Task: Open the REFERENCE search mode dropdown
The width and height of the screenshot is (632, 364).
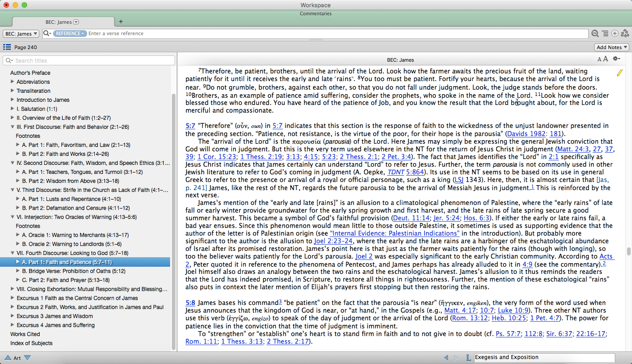Action: 69,34
